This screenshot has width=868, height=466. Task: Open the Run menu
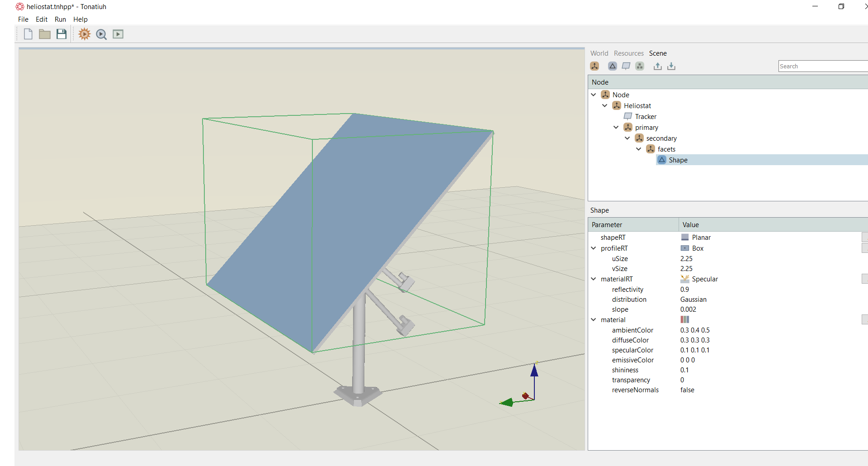pos(60,19)
